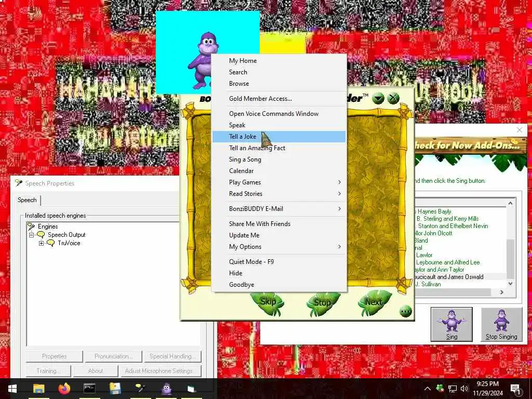Select the Engines tree root item
This screenshot has width=532, height=399.
(x=47, y=227)
